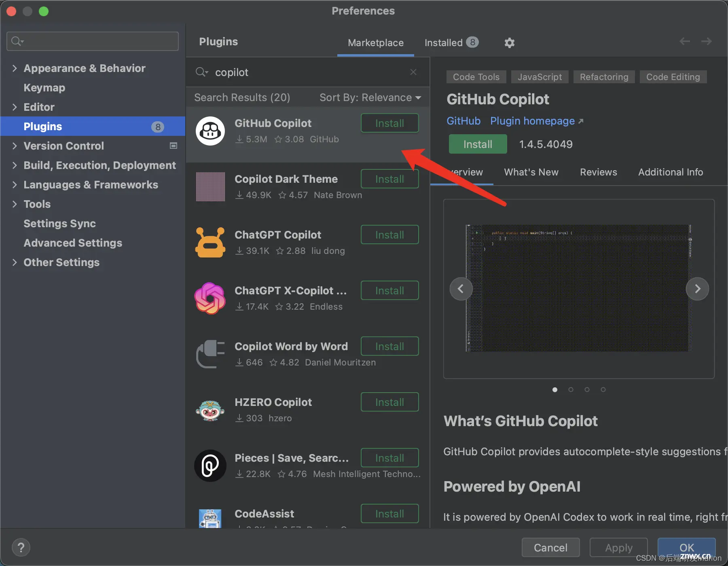Install the Pieces plugin
This screenshot has height=566, width=728.
[x=389, y=458]
